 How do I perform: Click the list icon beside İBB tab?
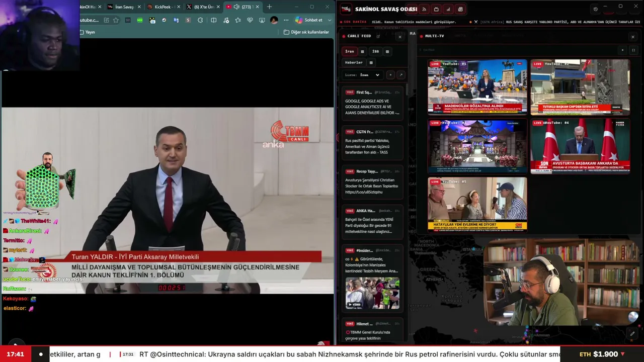[x=387, y=51]
